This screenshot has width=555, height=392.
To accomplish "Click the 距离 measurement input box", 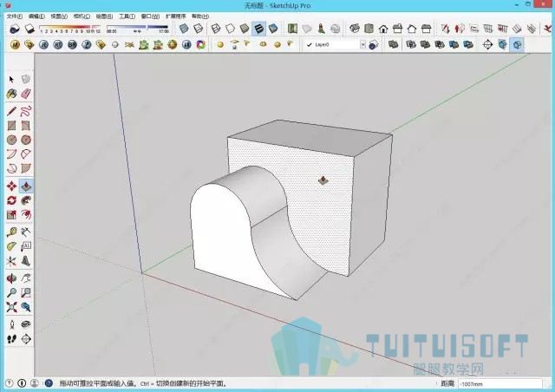I will tap(500, 383).
